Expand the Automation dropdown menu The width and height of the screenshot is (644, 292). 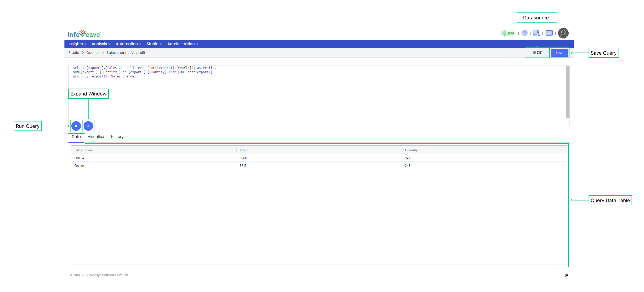127,44
